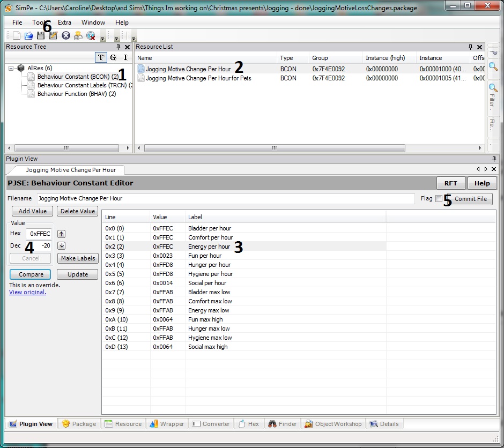Viewport: 504px width, 448px height.
Task: Switch tree to G group view
Action: click(x=113, y=57)
